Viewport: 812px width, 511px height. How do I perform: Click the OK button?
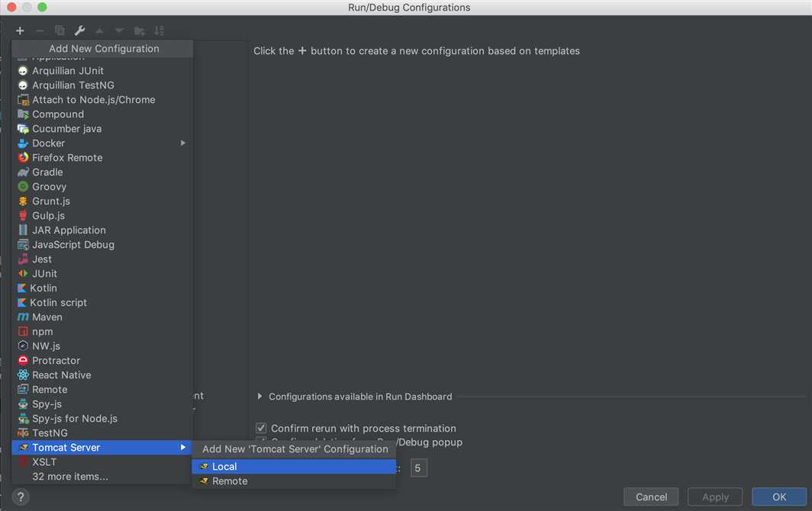pyautogui.click(x=779, y=497)
